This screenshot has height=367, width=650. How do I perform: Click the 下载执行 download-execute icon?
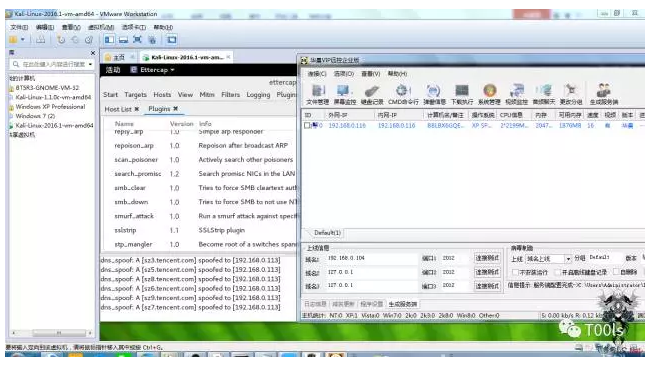click(462, 95)
